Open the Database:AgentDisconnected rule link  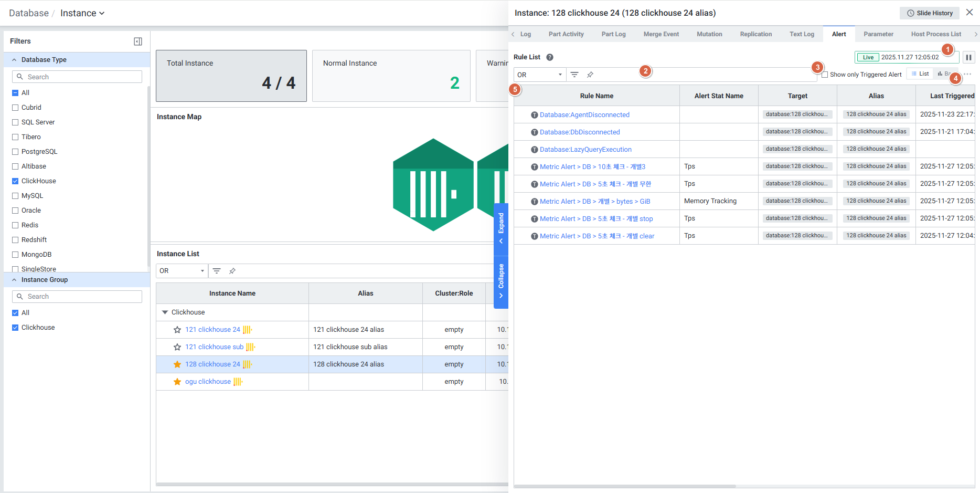(584, 115)
